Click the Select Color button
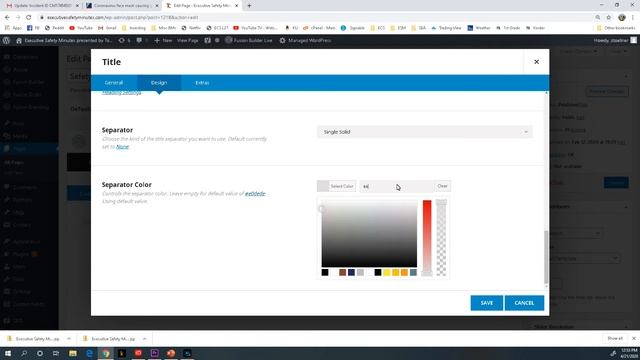Image resolution: width=640 pixels, height=360 pixels. pos(336,186)
